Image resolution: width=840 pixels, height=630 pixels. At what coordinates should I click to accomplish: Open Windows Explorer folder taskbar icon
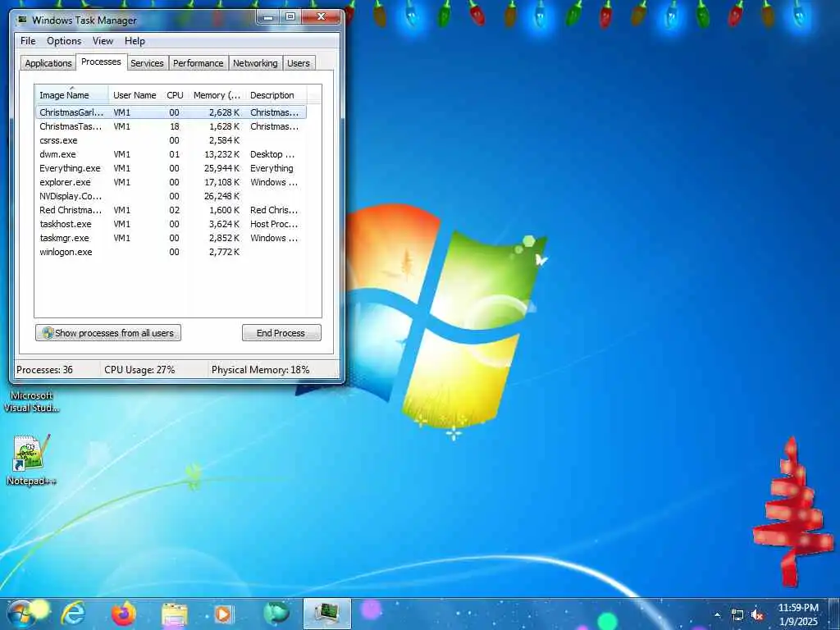pos(175,614)
